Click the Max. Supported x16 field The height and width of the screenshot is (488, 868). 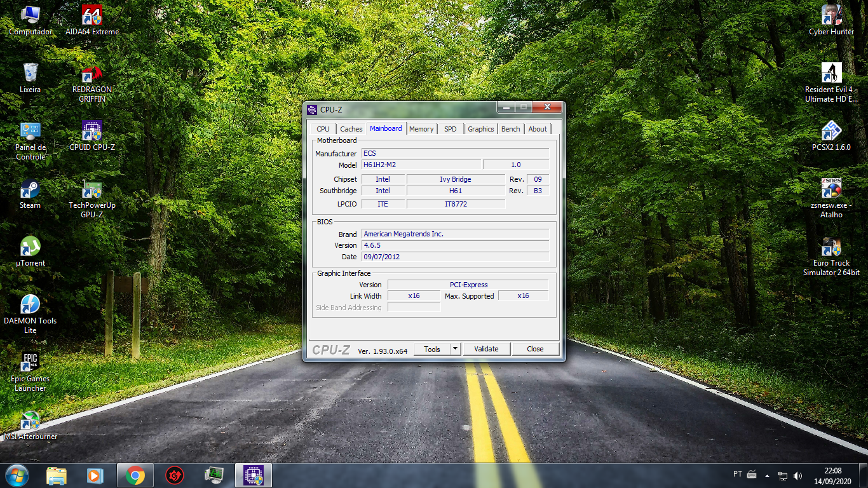(524, 296)
